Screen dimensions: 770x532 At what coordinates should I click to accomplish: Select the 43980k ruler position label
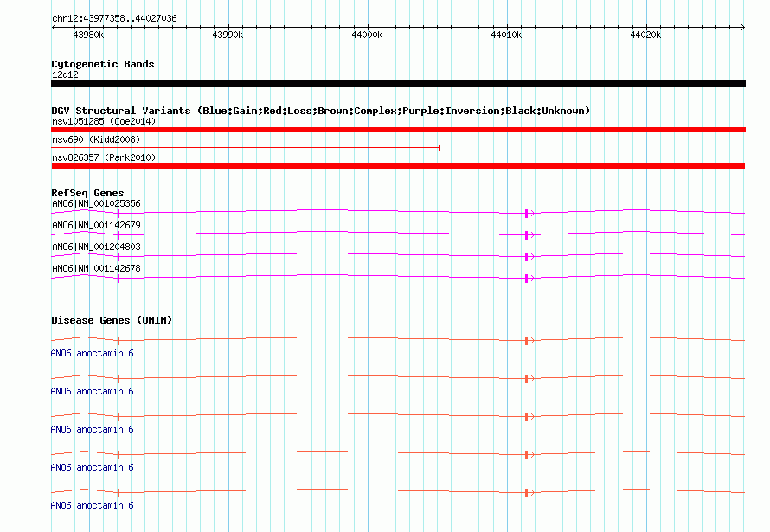pos(88,35)
